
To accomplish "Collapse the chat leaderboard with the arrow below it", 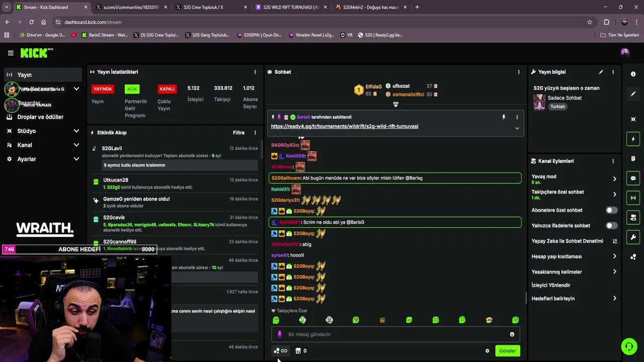I will point(395,105).
